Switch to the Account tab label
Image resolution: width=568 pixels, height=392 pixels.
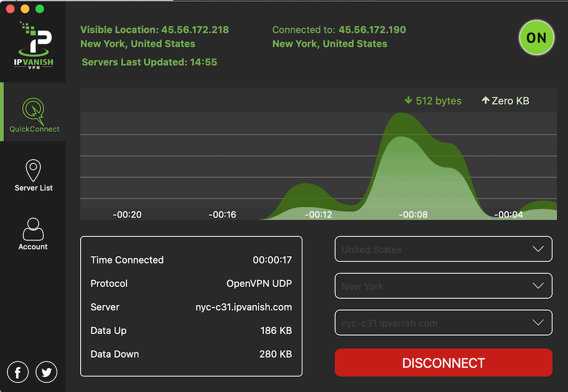[33, 247]
